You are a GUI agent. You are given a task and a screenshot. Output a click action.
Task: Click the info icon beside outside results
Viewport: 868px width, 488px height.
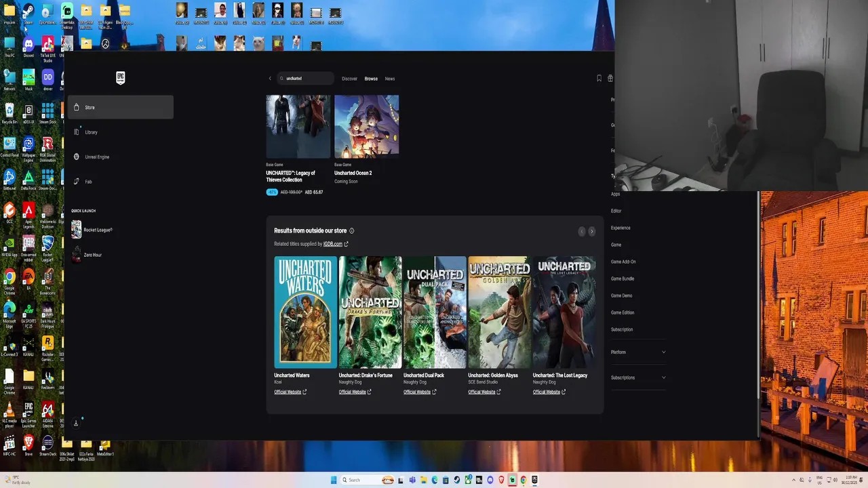[x=351, y=231]
